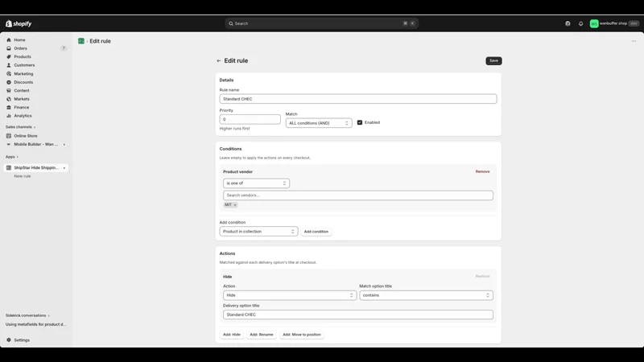The width and height of the screenshot is (644, 362).
Task: Remove the Product vendor condition
Action: 482,171
